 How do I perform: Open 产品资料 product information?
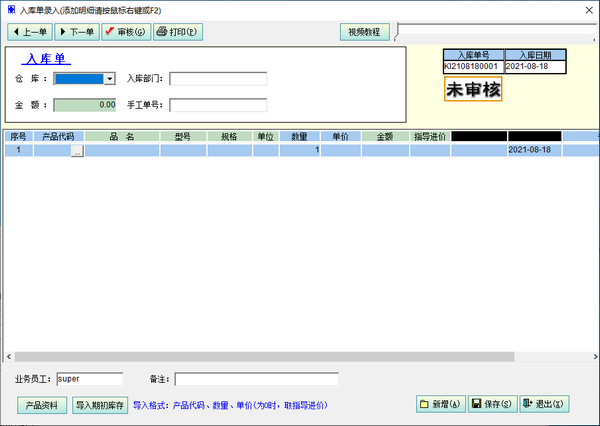(41, 405)
